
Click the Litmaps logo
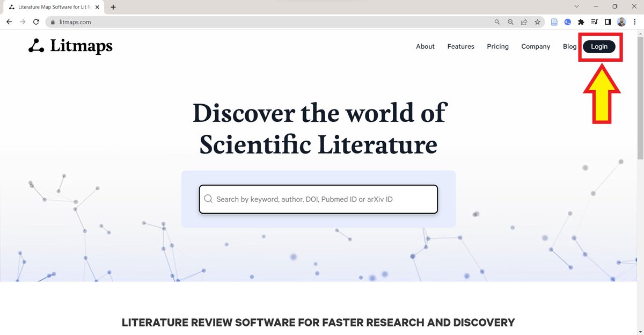click(x=70, y=46)
